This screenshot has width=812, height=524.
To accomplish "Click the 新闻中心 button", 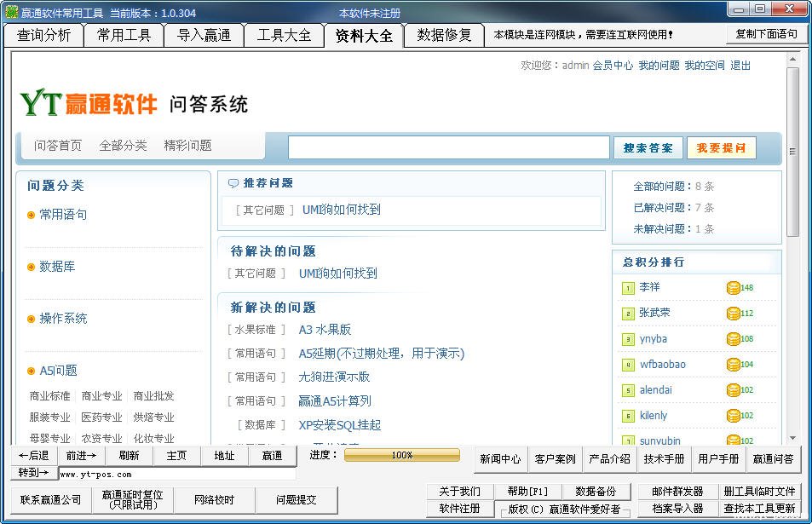I will pos(500,459).
